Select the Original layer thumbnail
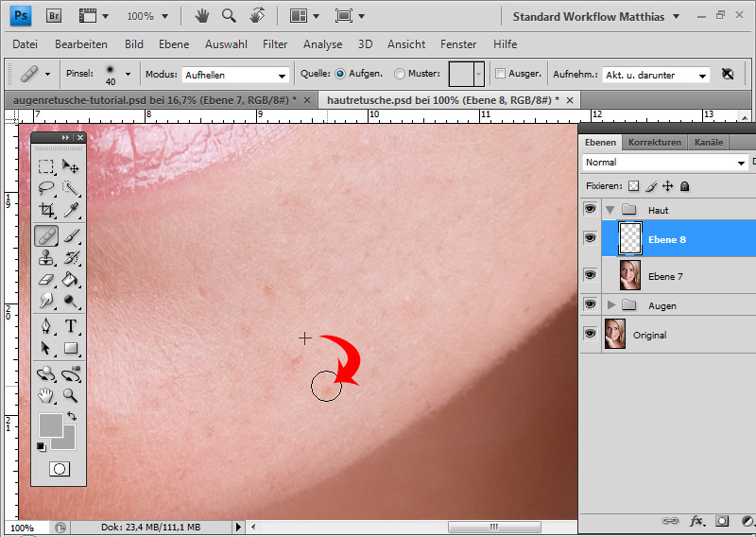This screenshot has width=756, height=537. pos(614,335)
